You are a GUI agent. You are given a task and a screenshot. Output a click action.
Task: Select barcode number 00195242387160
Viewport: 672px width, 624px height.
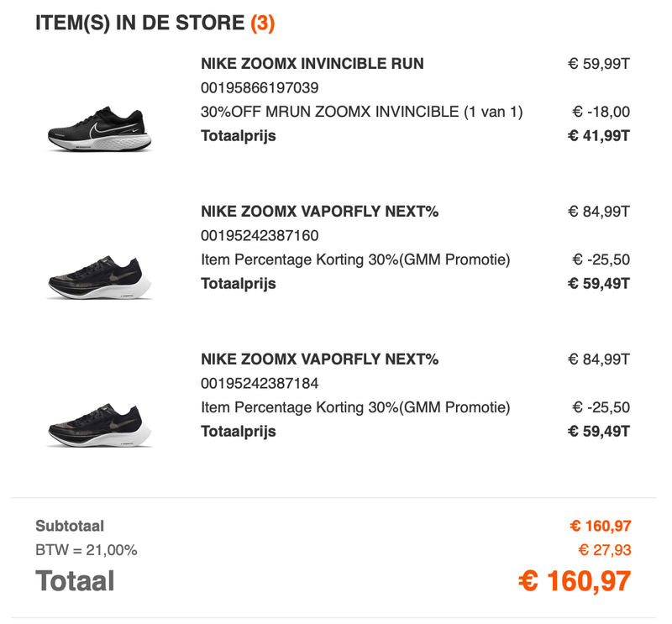tap(260, 235)
